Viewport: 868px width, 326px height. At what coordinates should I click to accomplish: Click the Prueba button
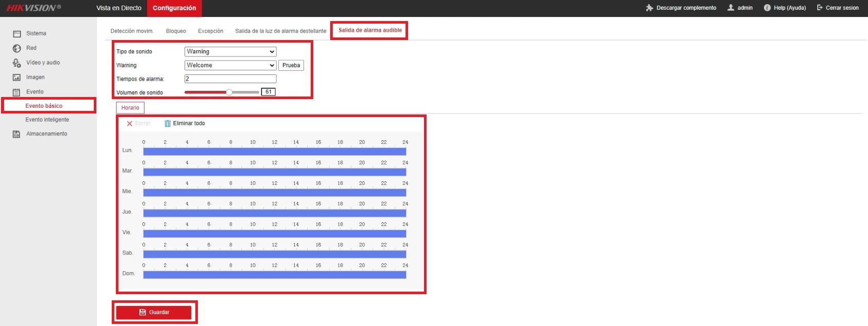pos(291,65)
